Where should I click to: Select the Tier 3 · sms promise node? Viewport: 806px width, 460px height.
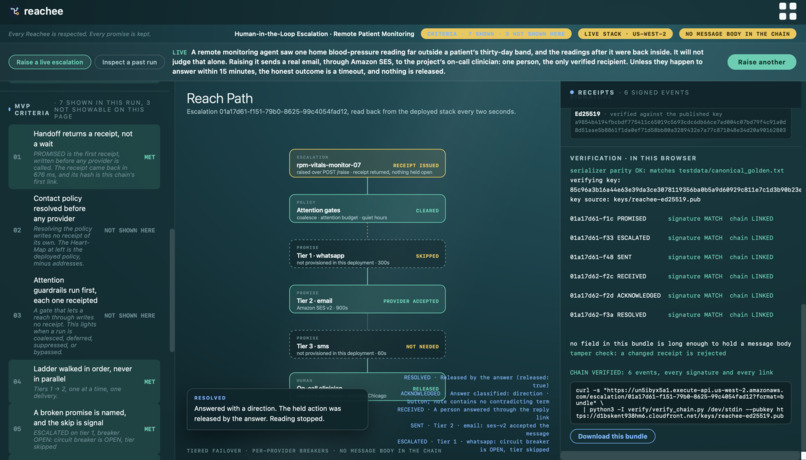click(x=367, y=344)
